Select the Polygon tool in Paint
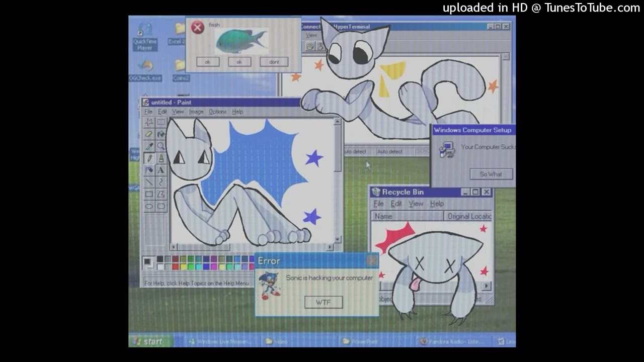This screenshot has width=644, height=362. click(x=160, y=195)
